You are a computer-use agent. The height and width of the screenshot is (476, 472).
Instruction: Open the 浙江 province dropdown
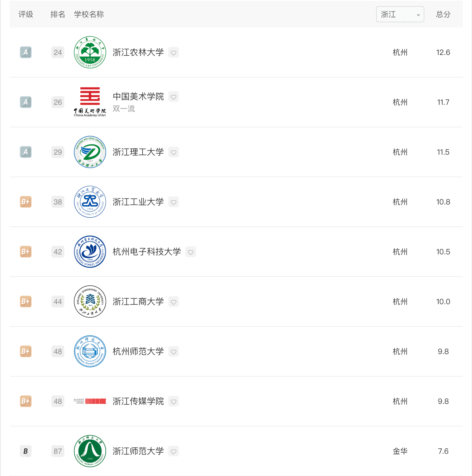(400, 14)
